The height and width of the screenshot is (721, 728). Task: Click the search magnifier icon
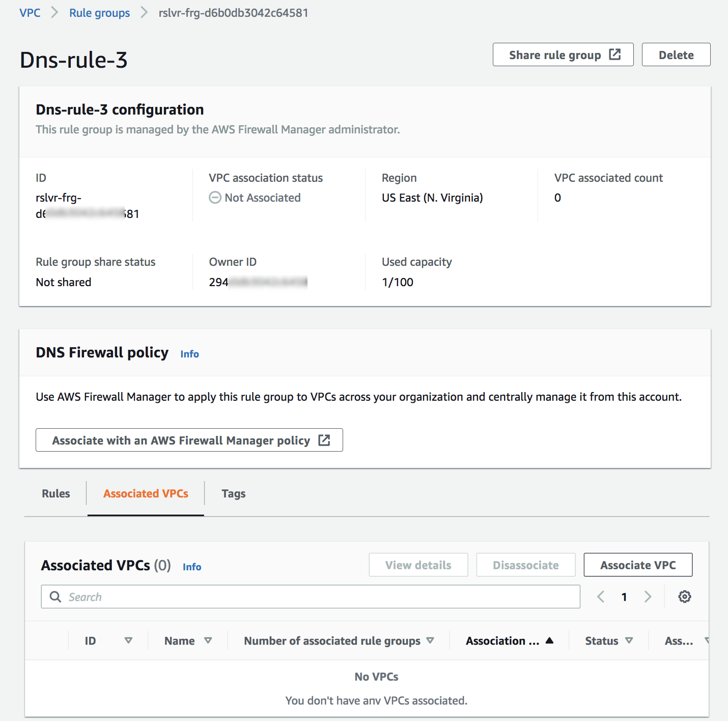click(55, 597)
